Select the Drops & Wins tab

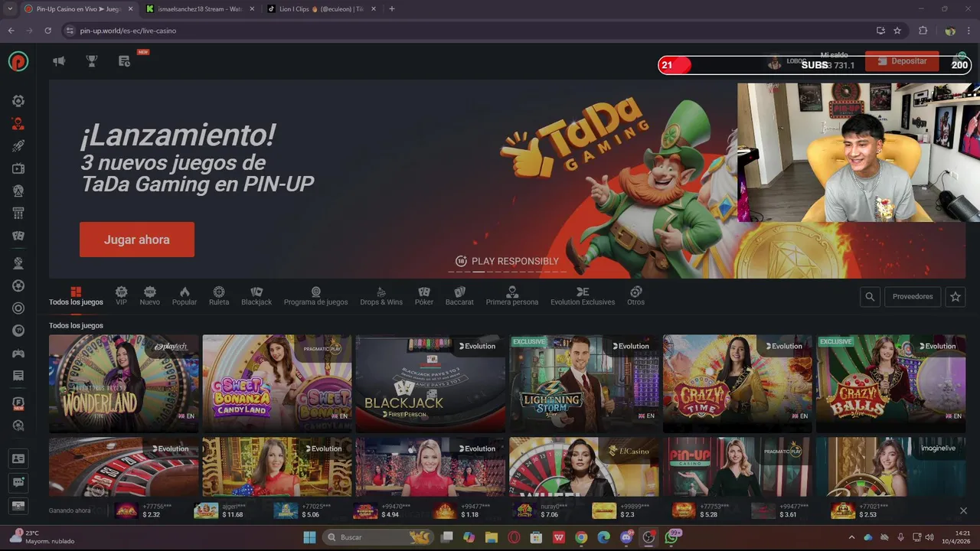coord(381,296)
